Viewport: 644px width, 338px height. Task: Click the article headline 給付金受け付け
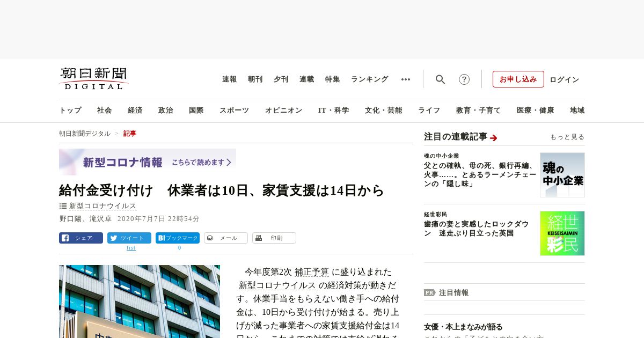222,190
